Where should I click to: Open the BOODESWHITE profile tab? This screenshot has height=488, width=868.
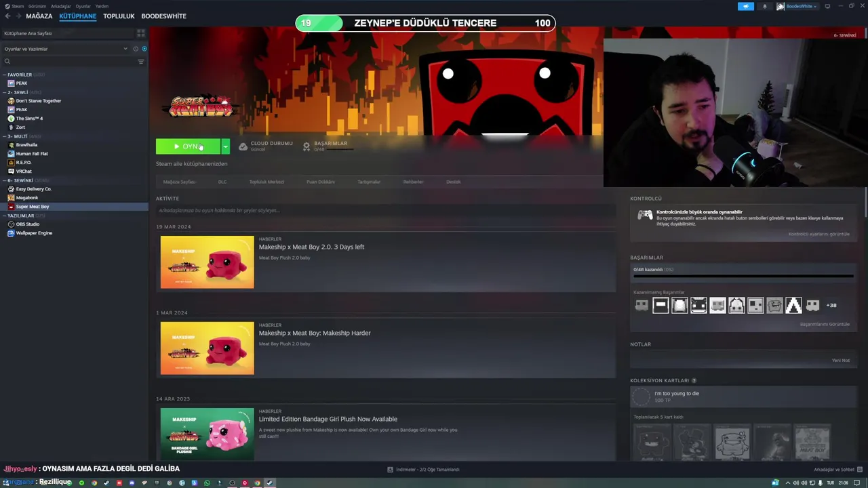click(x=163, y=16)
